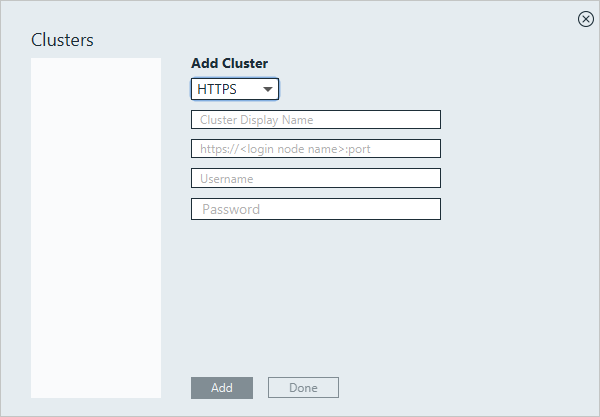Close the Clusters dialog with the X icon
The height and width of the screenshot is (417, 600).
(585, 19)
